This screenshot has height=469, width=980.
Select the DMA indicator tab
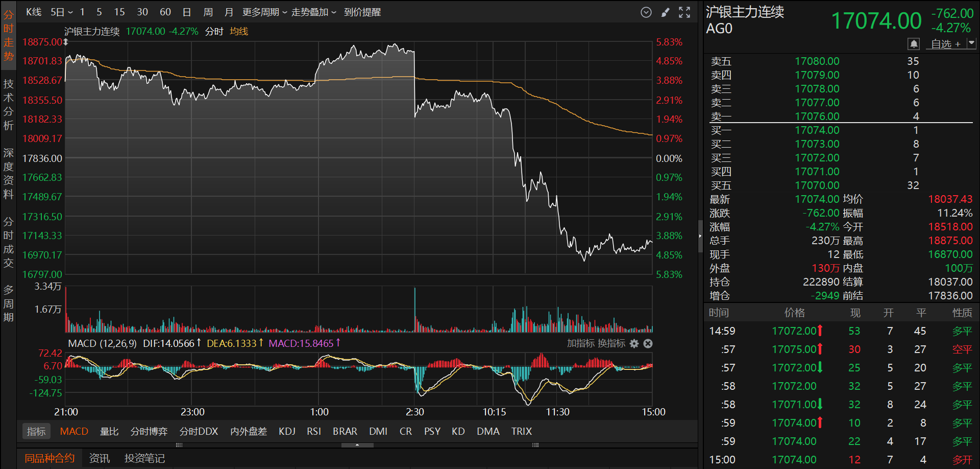[x=488, y=431]
